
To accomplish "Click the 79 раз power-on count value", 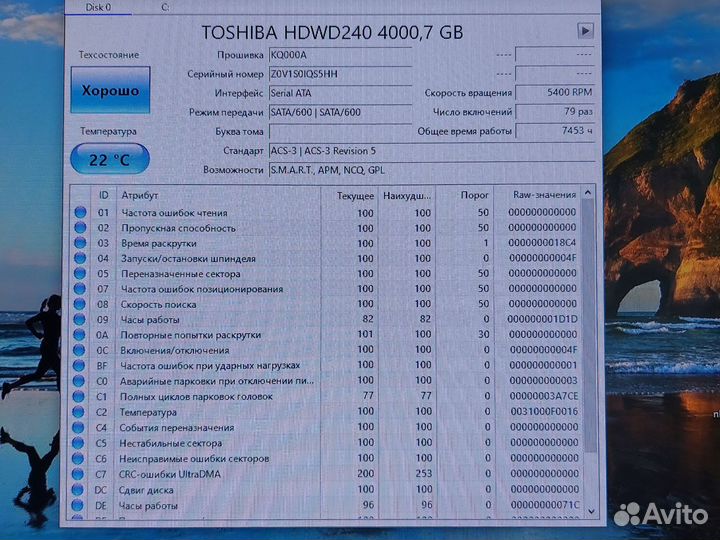I will click(555, 112).
